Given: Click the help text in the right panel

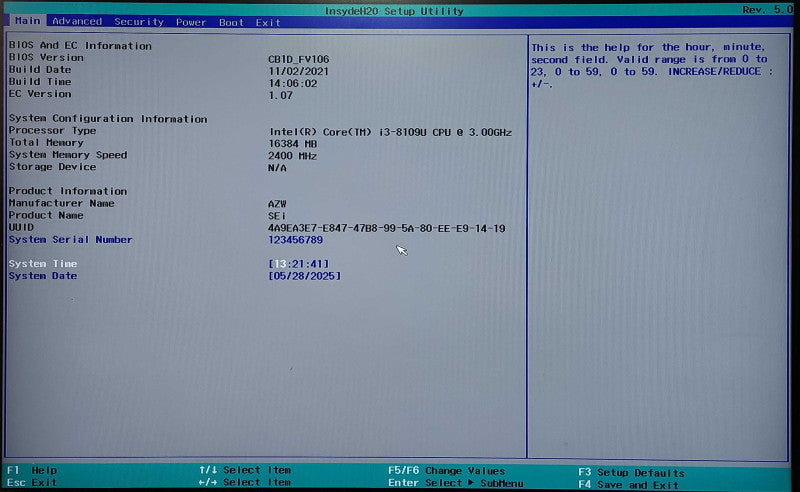Looking at the screenshot, I should click(x=652, y=66).
